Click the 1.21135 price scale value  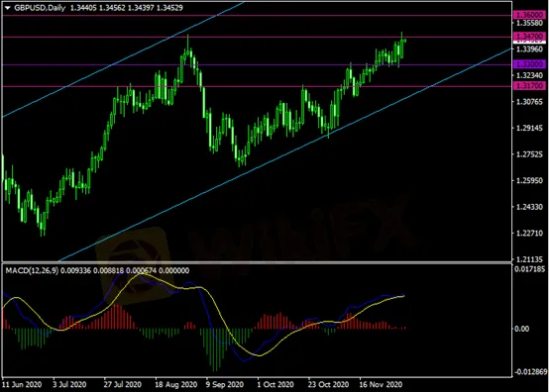point(530,259)
